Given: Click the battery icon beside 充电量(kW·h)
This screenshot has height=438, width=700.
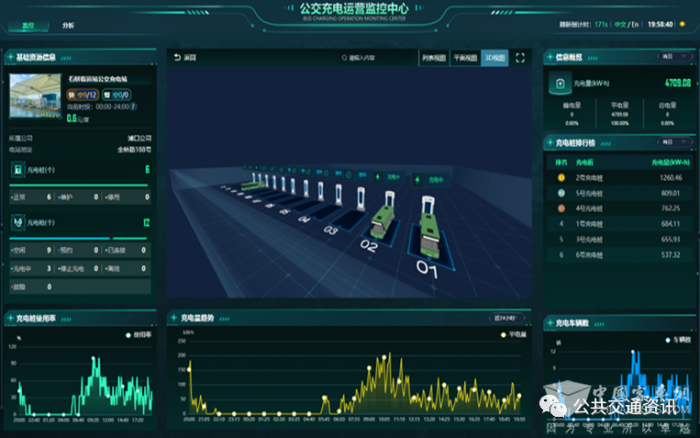Looking at the screenshot, I should click(x=559, y=85).
